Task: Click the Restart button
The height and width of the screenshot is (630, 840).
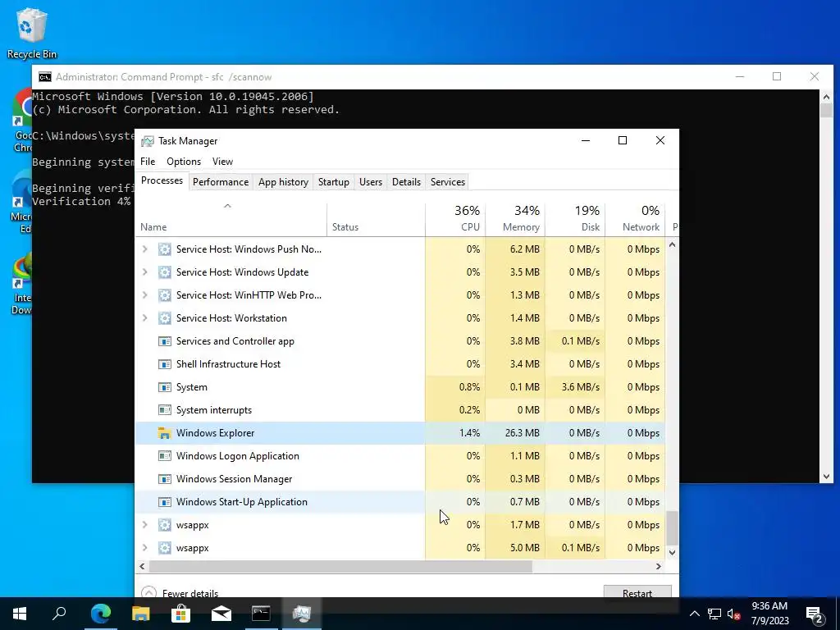Action: coord(637,592)
